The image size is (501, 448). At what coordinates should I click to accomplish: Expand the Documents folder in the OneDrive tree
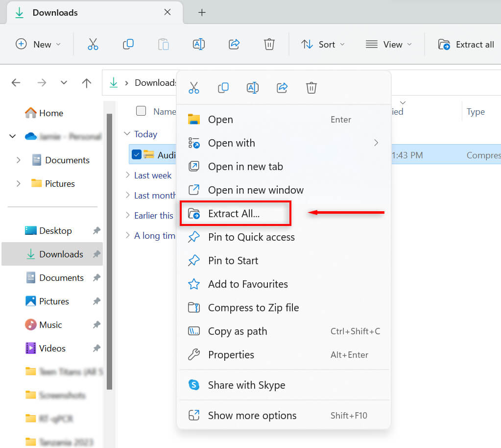tap(19, 160)
